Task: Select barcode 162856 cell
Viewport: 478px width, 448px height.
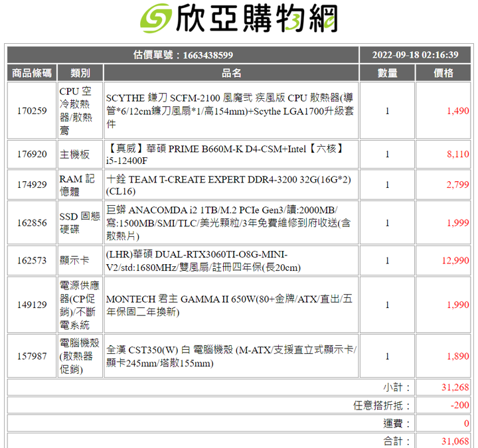Action: 32,223
